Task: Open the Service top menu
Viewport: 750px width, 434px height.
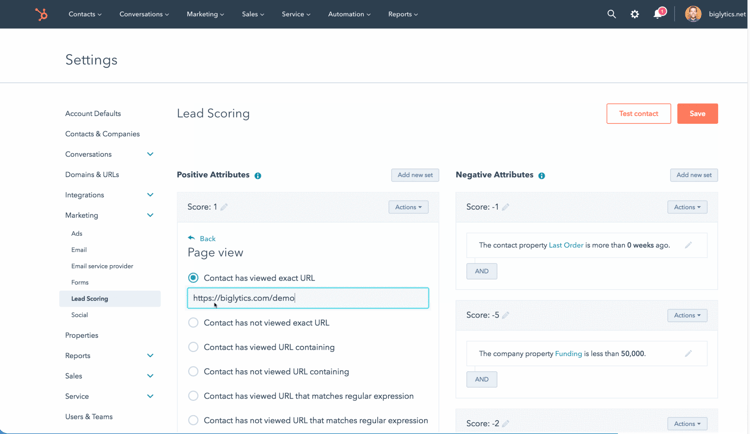Action: click(296, 14)
